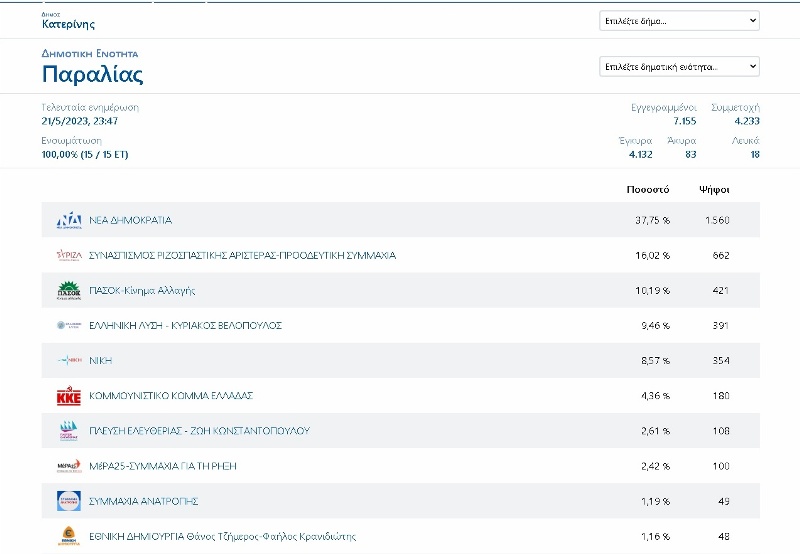Viewport: 800px width, 554px height.
Task: Click the 2,42 % percentage value
Action: coord(656,466)
